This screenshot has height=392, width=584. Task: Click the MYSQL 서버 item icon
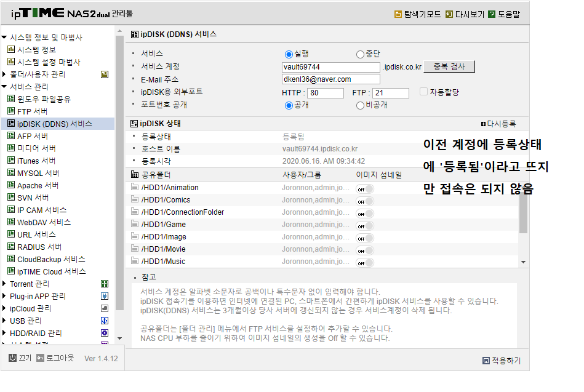click(x=11, y=173)
